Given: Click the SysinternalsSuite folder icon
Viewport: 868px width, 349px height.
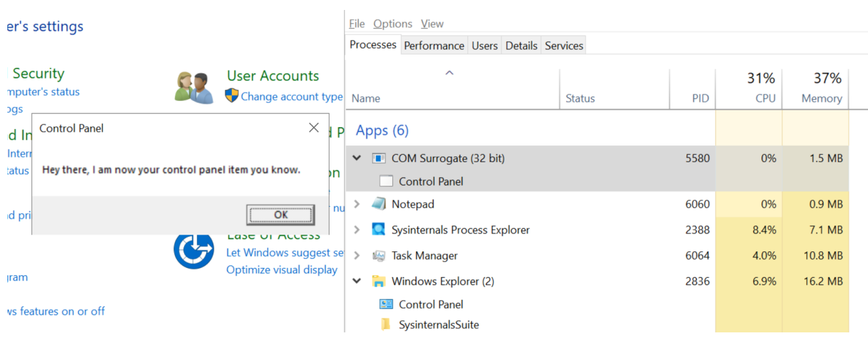Looking at the screenshot, I should 385,324.
